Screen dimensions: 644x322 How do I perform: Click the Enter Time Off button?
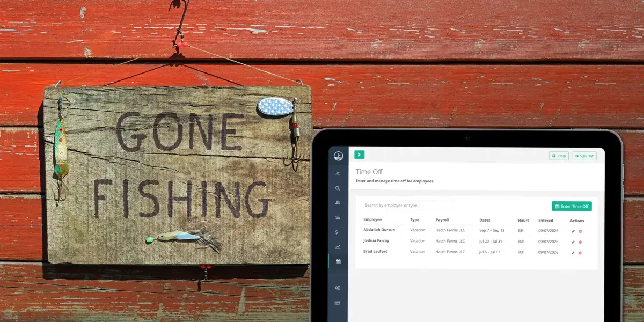pos(572,206)
